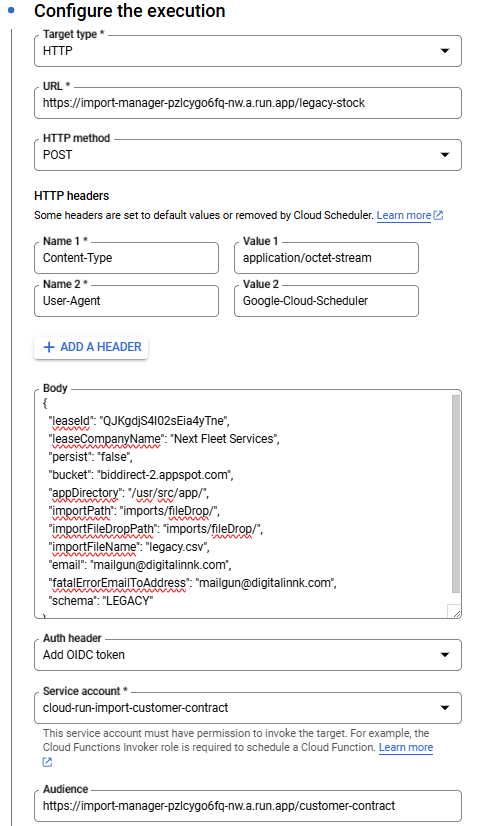Click the Audience input field

click(248, 805)
